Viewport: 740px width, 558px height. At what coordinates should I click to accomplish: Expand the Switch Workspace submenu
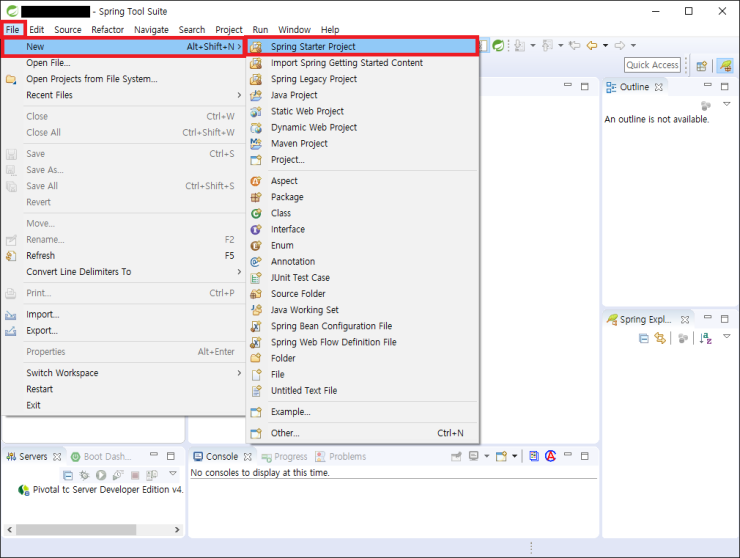click(x=239, y=373)
